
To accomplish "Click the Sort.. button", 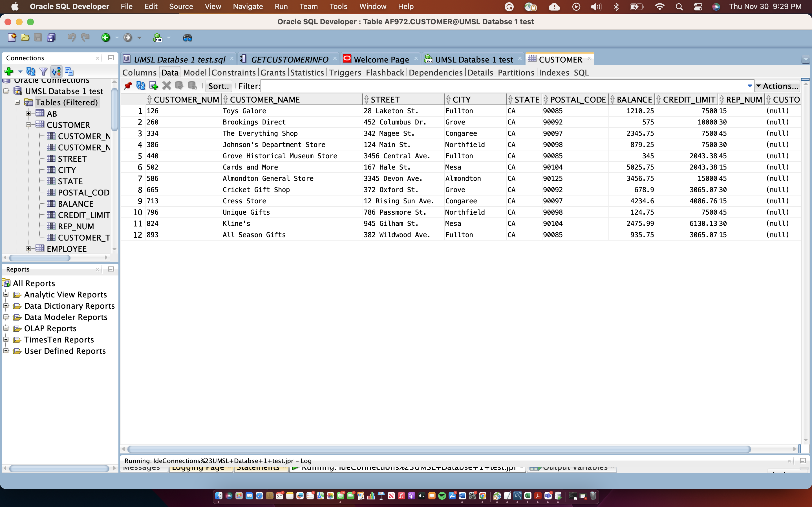I will (219, 86).
